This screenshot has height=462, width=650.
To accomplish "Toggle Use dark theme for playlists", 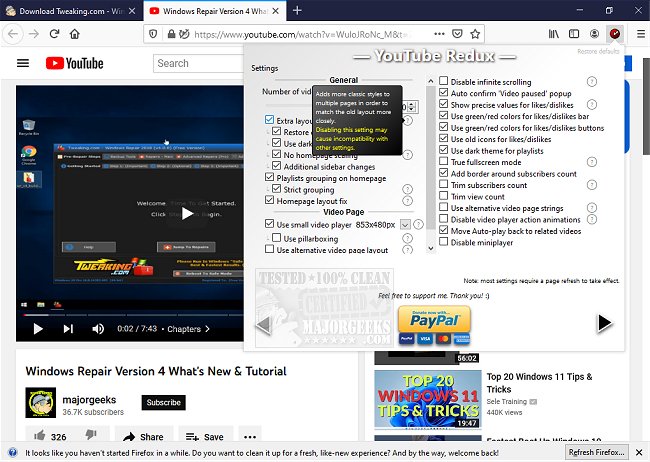I will (x=444, y=150).
